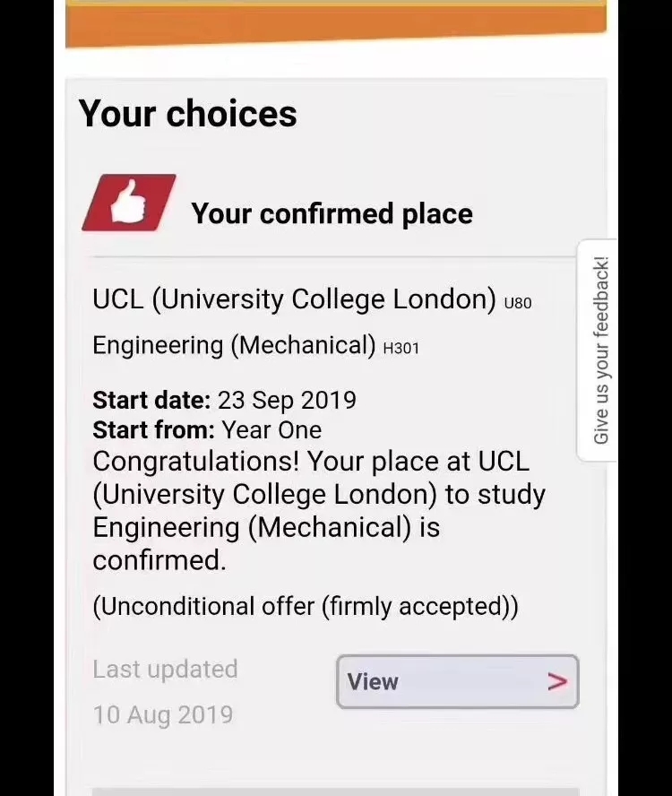Click the U80 institution code
The width and height of the screenshot is (672, 796).
click(x=518, y=303)
